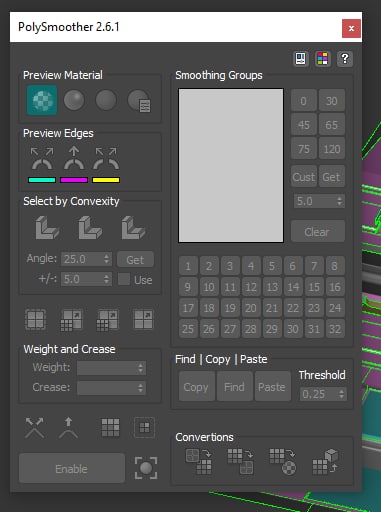Click the smoothing angle 120 button

[332, 149]
